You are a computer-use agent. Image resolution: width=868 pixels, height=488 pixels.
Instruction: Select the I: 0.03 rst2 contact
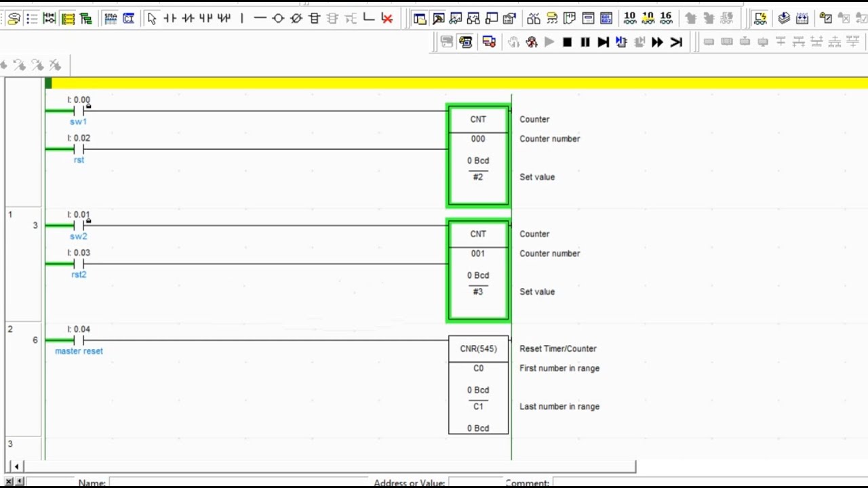tap(79, 264)
